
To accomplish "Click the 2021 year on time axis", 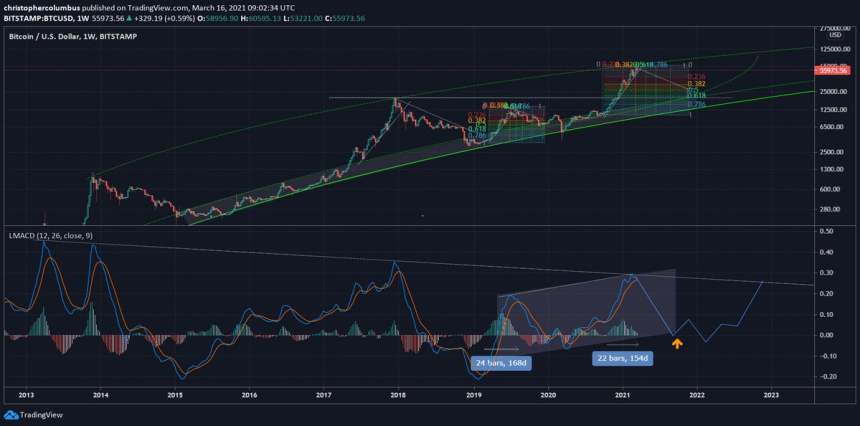I will pyautogui.click(x=623, y=394).
